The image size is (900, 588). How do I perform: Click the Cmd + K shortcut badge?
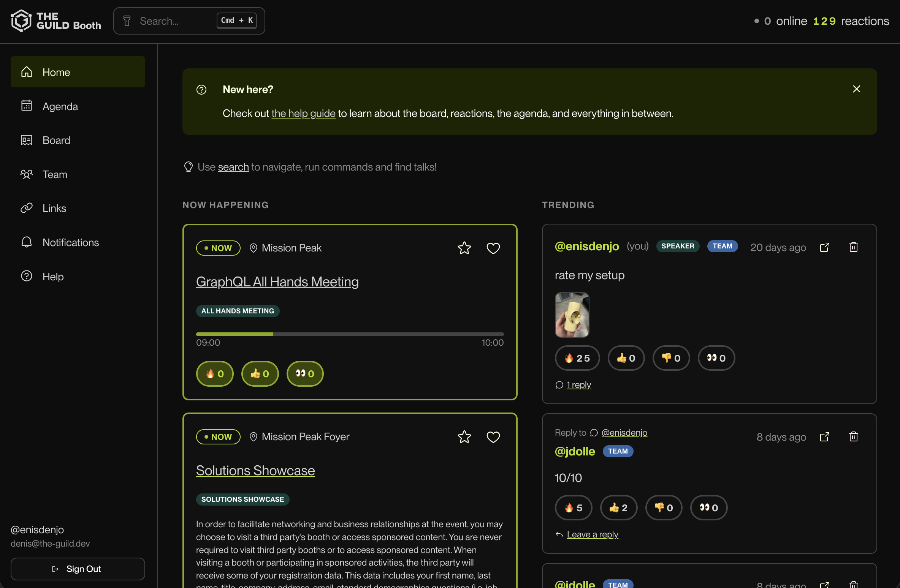tap(236, 21)
